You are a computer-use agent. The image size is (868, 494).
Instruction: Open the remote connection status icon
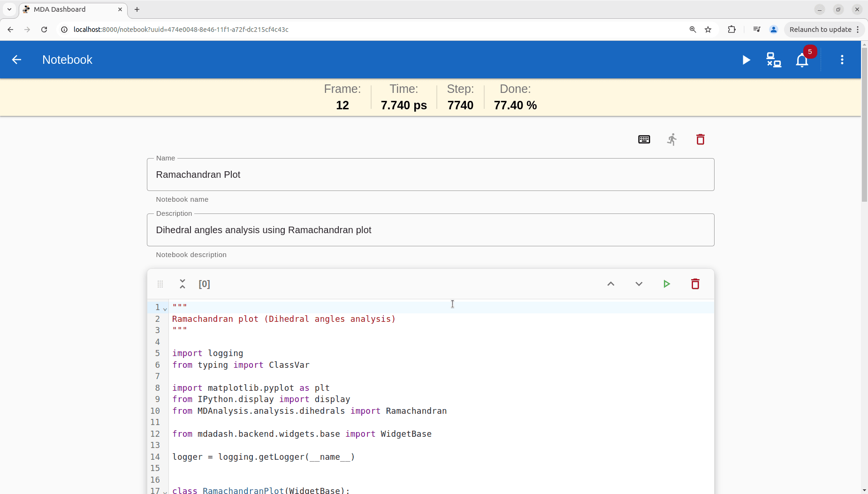click(x=774, y=60)
